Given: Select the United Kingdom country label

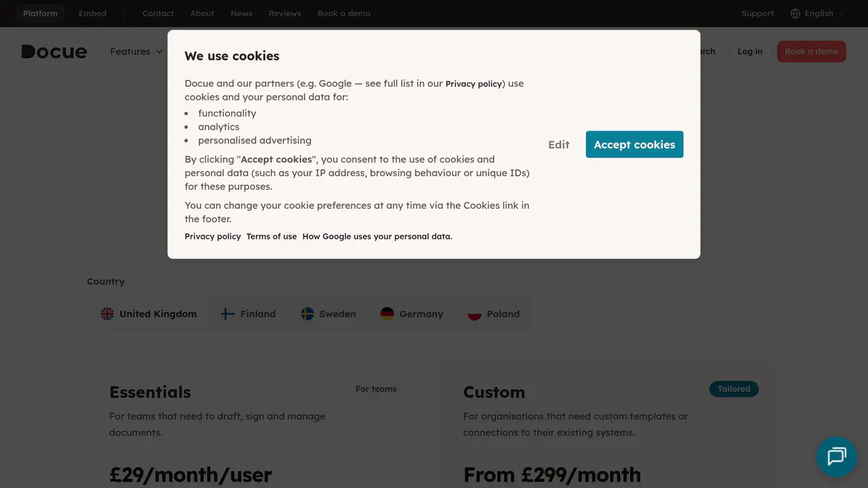Looking at the screenshot, I should point(158,314).
